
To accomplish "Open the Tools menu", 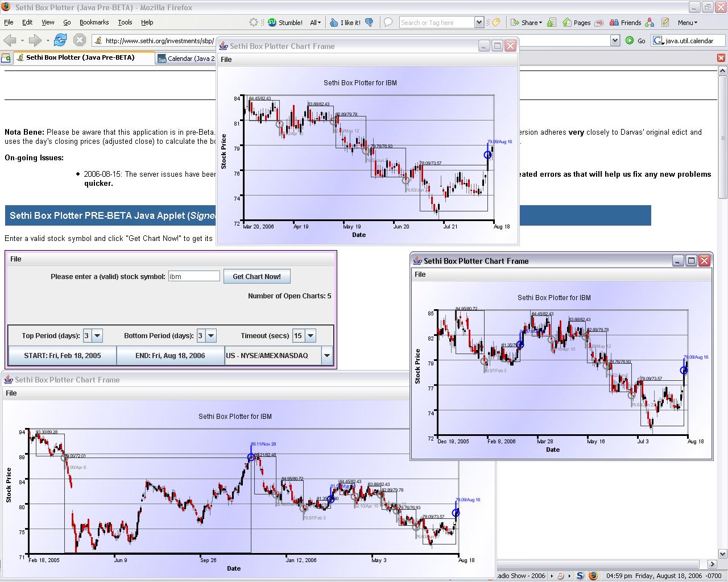I will (x=125, y=23).
